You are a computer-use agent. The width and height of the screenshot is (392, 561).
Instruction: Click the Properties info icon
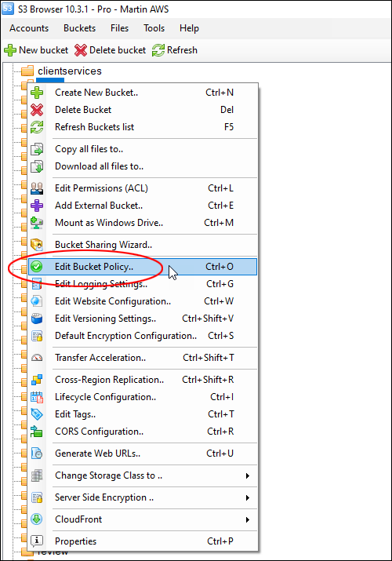[x=37, y=541]
